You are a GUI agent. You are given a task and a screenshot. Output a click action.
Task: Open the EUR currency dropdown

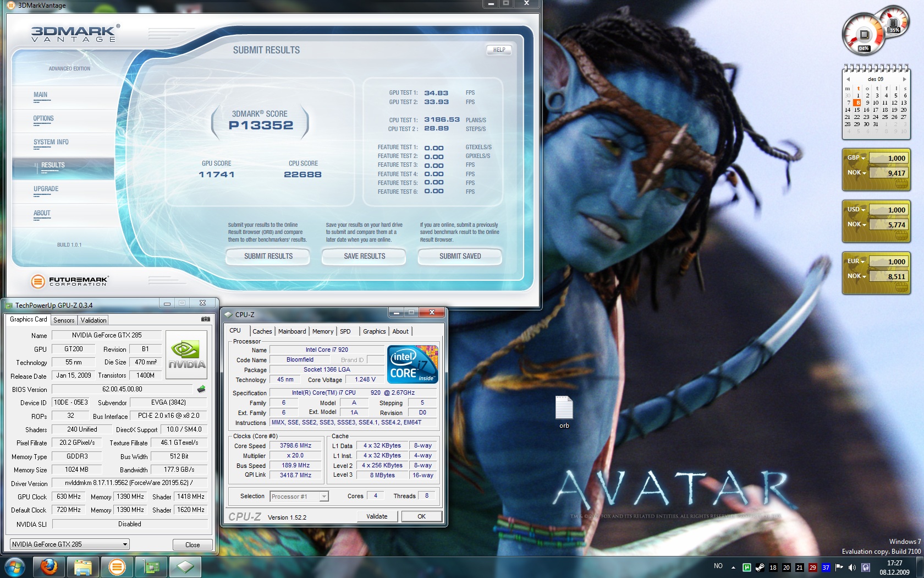coord(856,261)
